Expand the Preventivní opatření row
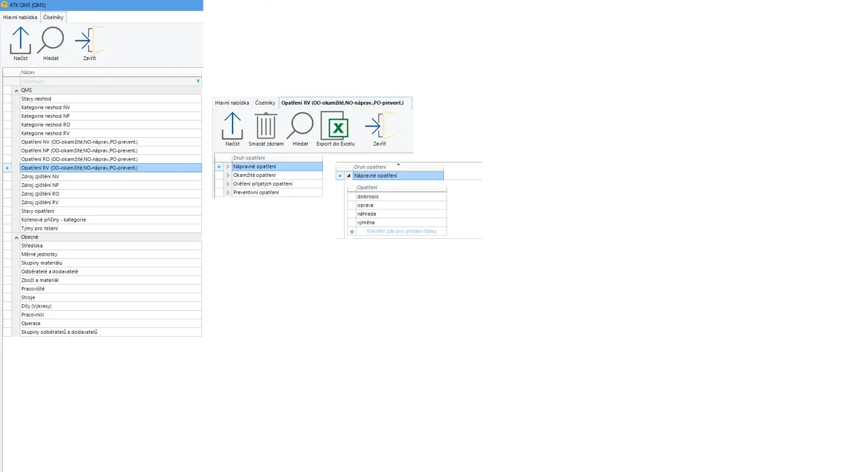This screenshot has width=868, height=472. 228,193
